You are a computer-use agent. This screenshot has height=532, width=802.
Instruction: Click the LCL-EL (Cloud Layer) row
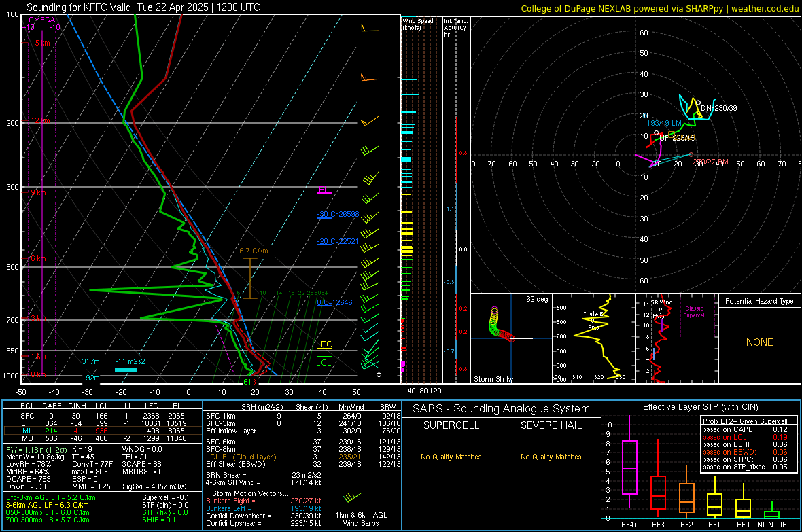tap(303, 457)
